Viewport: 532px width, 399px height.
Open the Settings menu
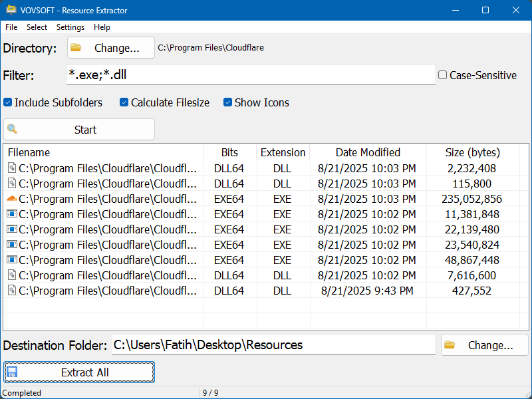coord(70,27)
